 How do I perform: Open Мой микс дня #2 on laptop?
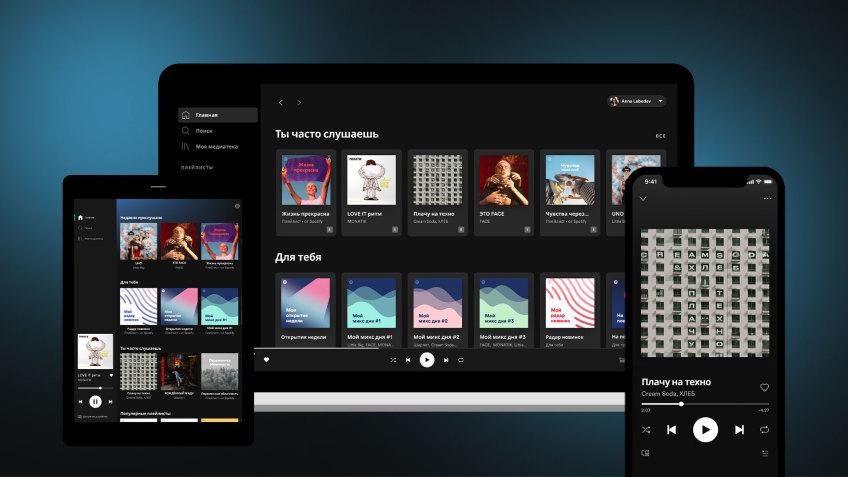438,310
